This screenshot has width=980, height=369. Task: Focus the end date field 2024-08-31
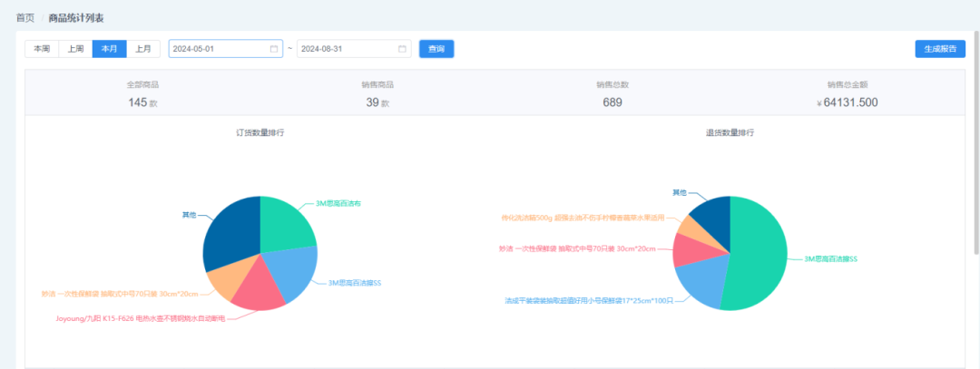(x=354, y=49)
